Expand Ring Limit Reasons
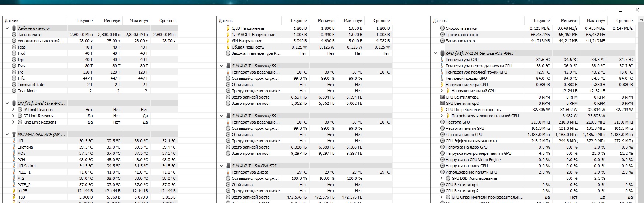644x203 pixels. coord(13,122)
